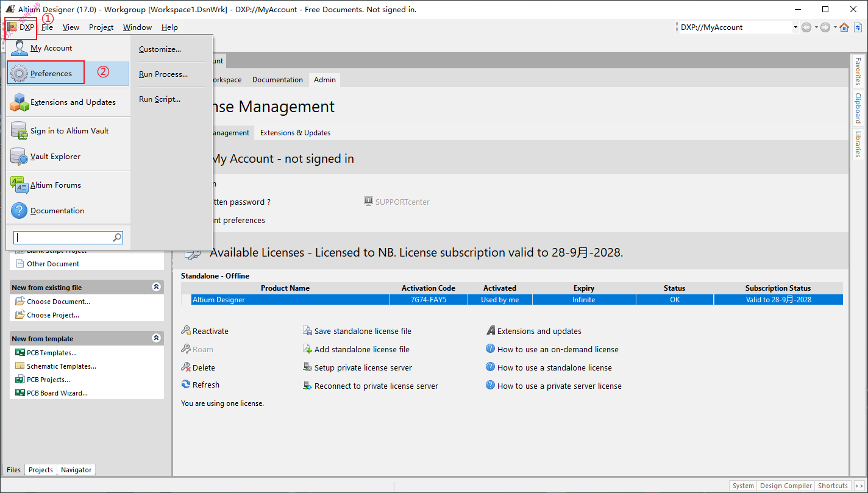The height and width of the screenshot is (493, 868).
Task: Click the Documentation question mark icon
Action: click(20, 211)
